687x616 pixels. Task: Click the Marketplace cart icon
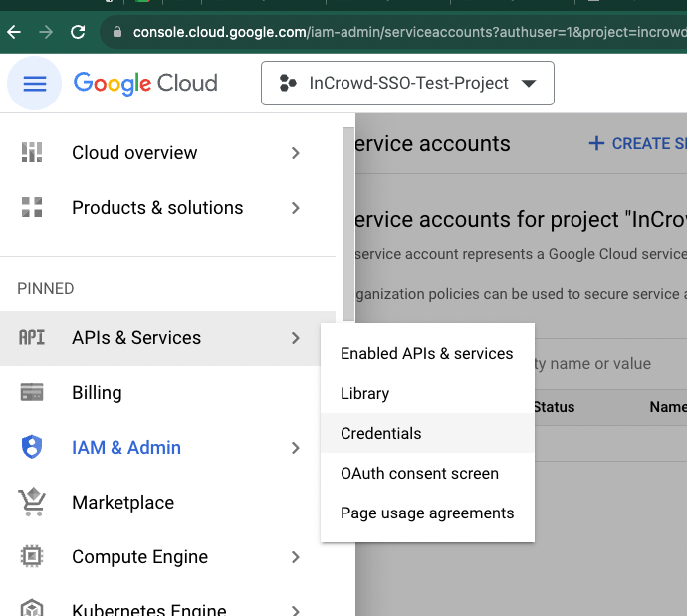(x=32, y=502)
